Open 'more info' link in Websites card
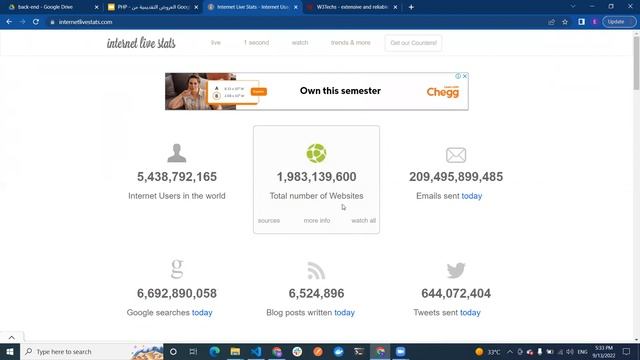Screen dimensions: 640x360 317,220
